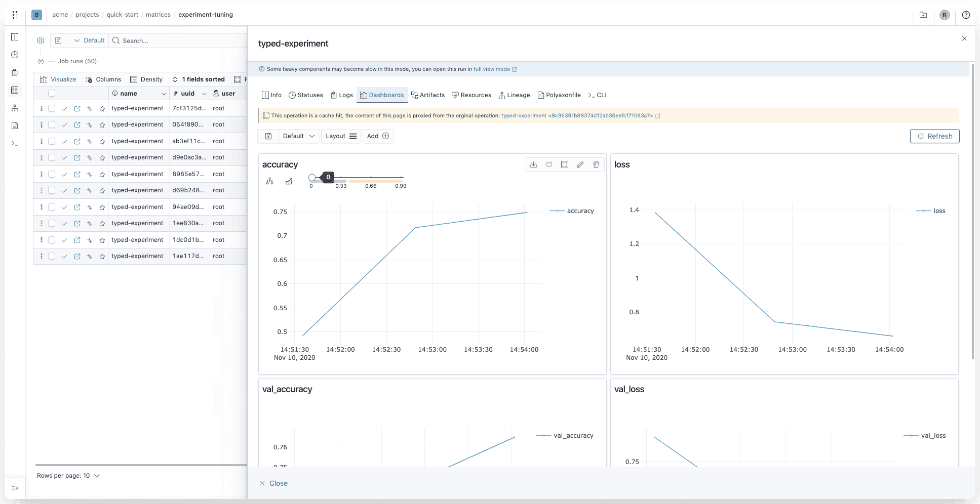Delete the accuracy widget using the trash icon
The width and height of the screenshot is (980, 504).
[x=596, y=164]
